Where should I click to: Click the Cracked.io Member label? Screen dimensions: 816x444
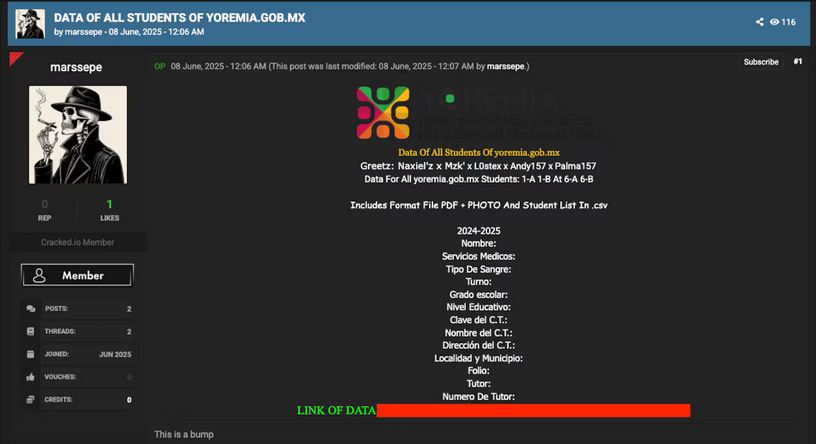[78, 242]
